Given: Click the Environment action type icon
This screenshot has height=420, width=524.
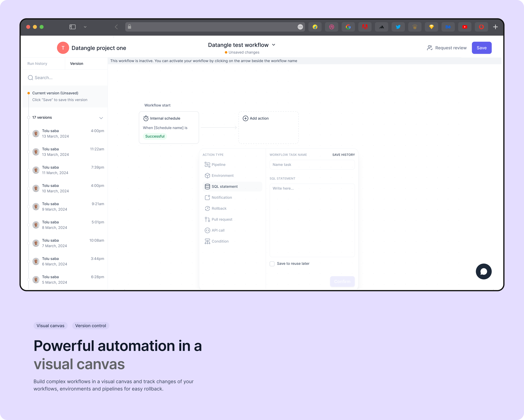Looking at the screenshot, I should coord(208,175).
